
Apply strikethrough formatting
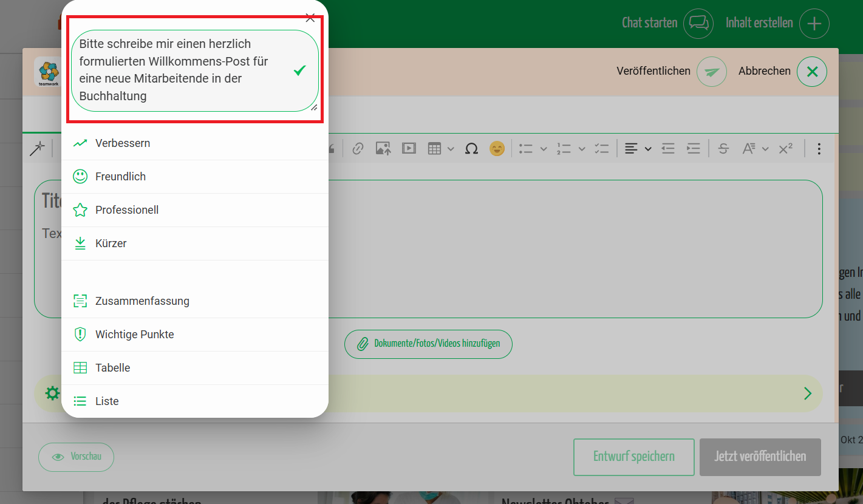point(723,149)
